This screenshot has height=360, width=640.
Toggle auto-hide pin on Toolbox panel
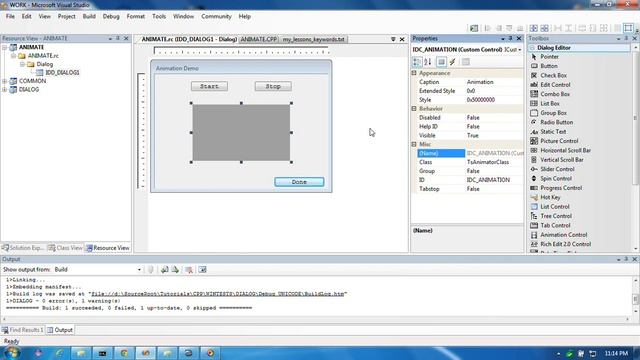point(627,38)
